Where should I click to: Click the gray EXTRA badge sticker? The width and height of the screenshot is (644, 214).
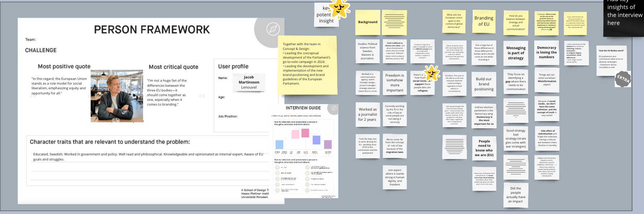point(623,79)
